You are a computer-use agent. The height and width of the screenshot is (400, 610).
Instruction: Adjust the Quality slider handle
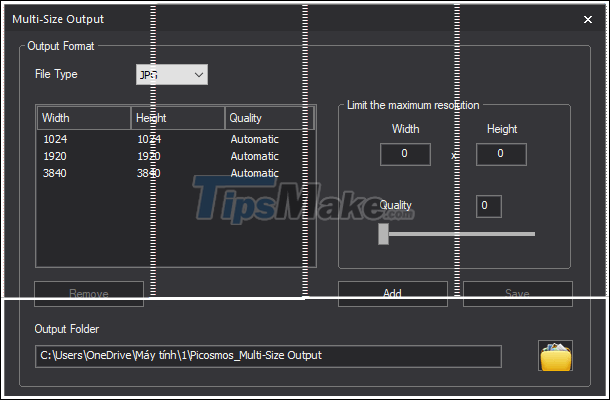click(384, 234)
